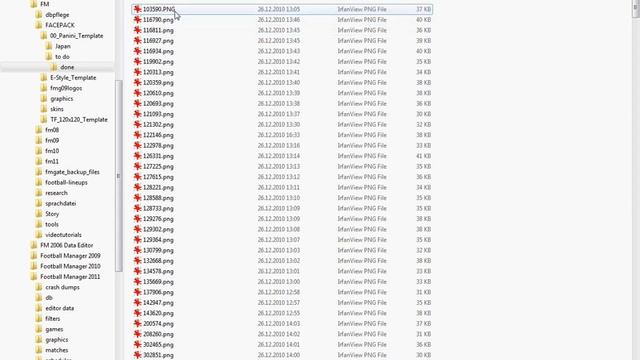Click the IrfanView icon of 103590.PNG
Viewport: 640px width, 360px height.
[138, 9]
